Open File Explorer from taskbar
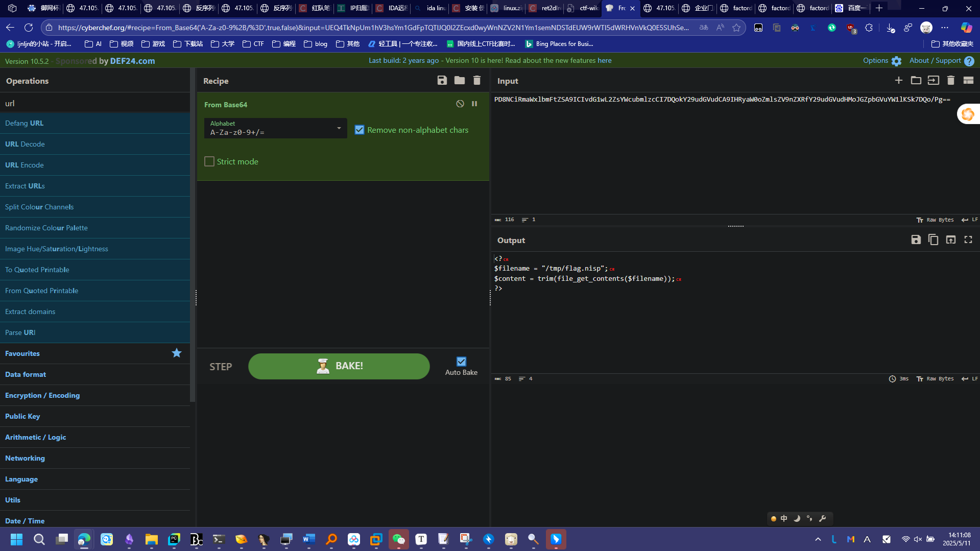 click(152, 539)
